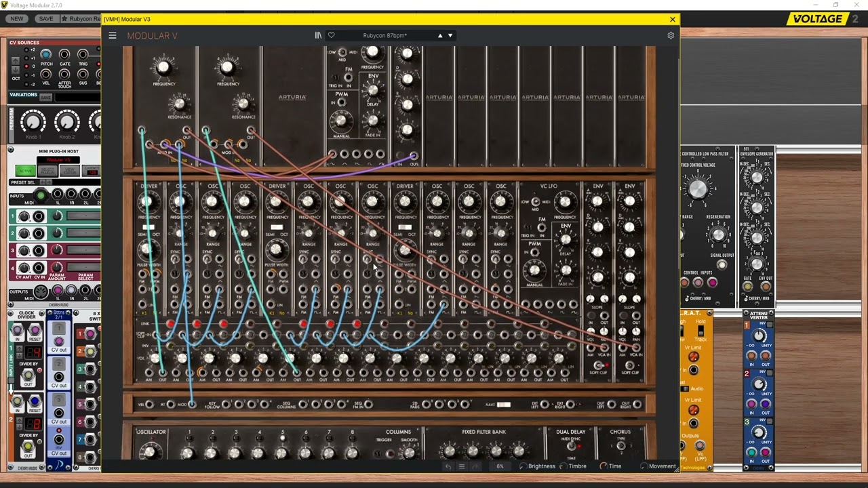This screenshot has width=868, height=488.
Task: Click the octave up arrow in CV Sources
Action: (15, 60)
